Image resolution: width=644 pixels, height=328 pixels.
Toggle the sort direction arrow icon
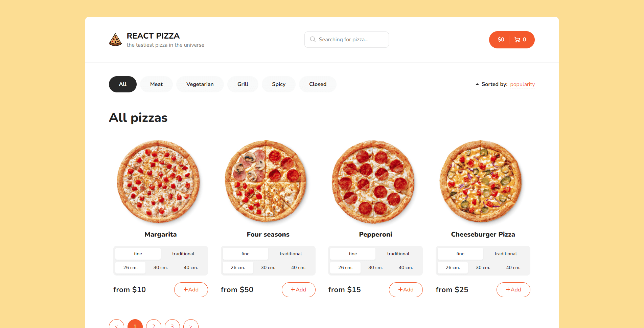[477, 84]
